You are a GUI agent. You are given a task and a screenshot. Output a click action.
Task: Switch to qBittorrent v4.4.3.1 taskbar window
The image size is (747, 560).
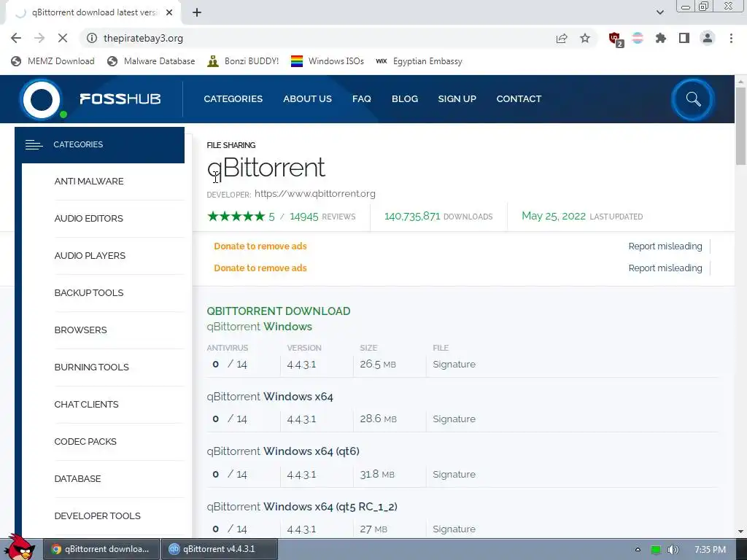[219, 549]
